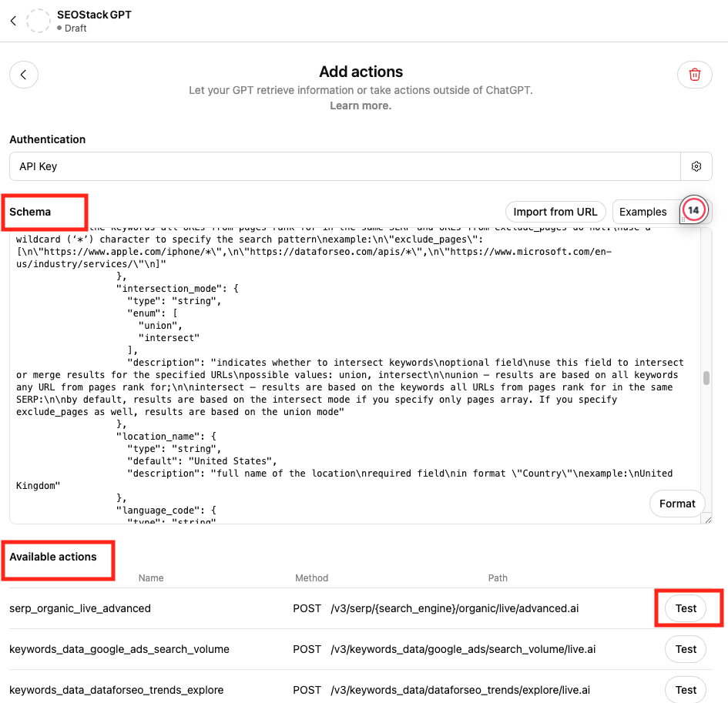Click the schema editor resize handle corner
Screen dimensions: 728x703
pyautogui.click(x=707, y=521)
